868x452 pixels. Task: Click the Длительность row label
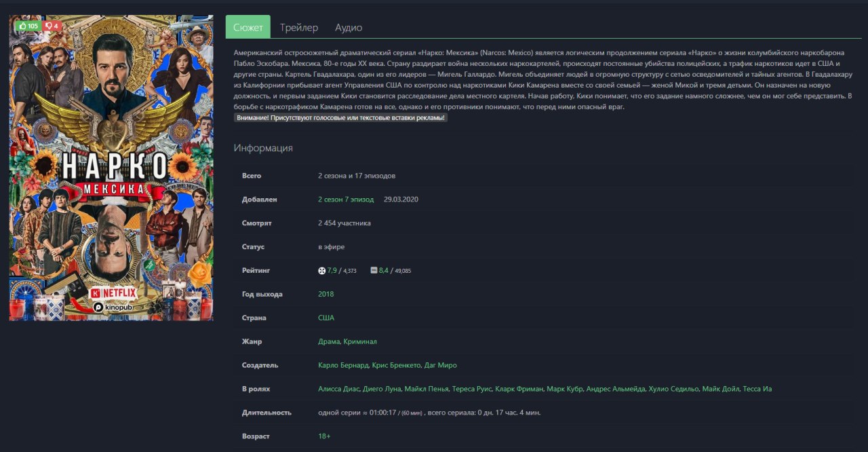[267, 412]
